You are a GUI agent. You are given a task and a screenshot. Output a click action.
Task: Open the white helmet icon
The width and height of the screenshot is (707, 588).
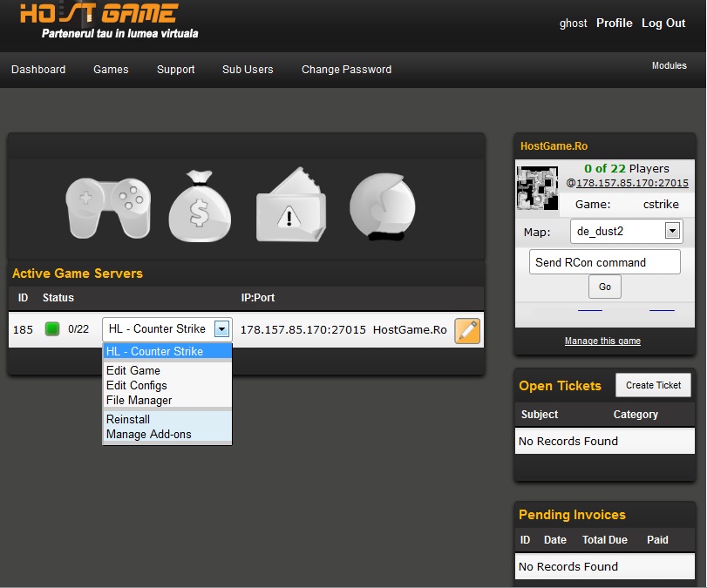(383, 206)
